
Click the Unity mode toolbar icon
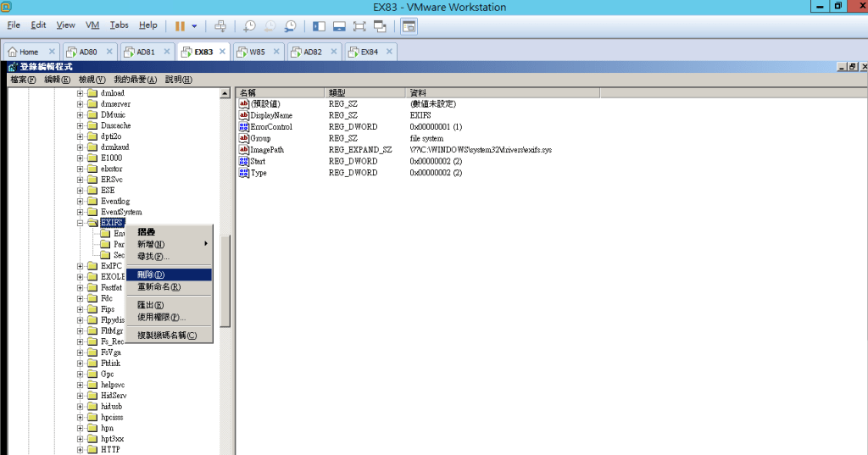click(380, 26)
